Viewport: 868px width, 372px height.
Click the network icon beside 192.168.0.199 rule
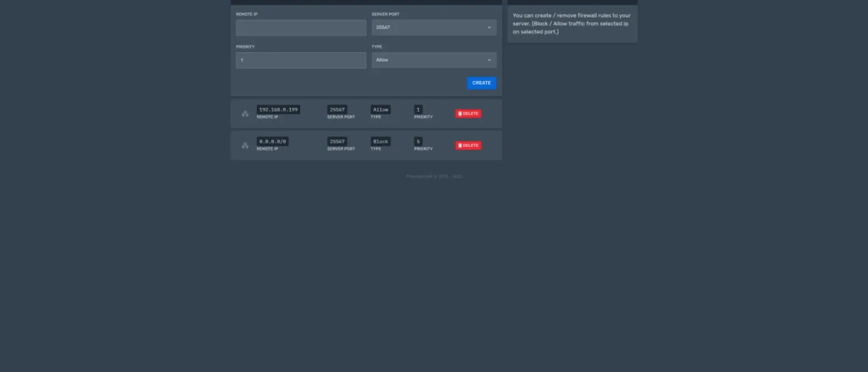245,113
